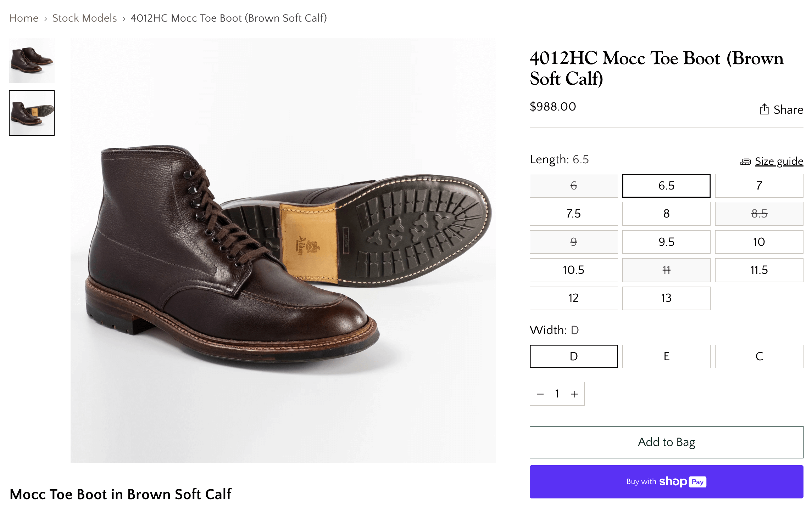The image size is (812, 508).
Task: Go to Home breadcrumb
Action: (x=24, y=18)
